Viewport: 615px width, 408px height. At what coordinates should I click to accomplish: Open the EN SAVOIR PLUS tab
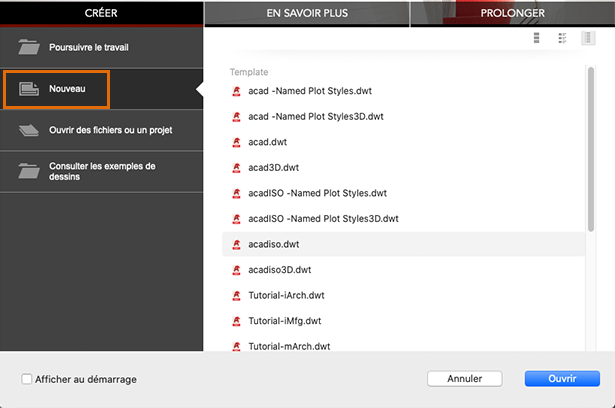pyautogui.click(x=307, y=13)
